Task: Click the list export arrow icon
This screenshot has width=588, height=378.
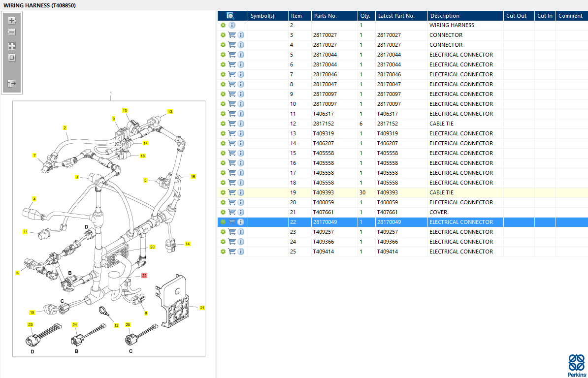Action: click(x=12, y=84)
